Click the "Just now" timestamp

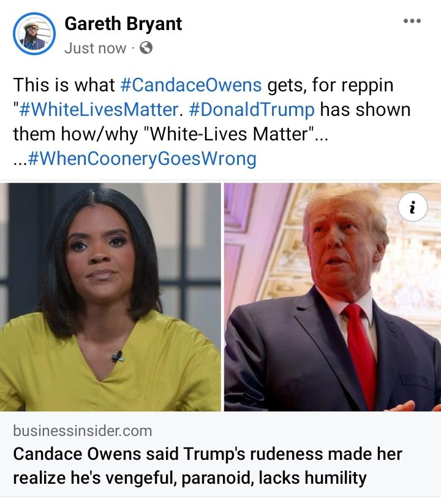tap(95, 48)
